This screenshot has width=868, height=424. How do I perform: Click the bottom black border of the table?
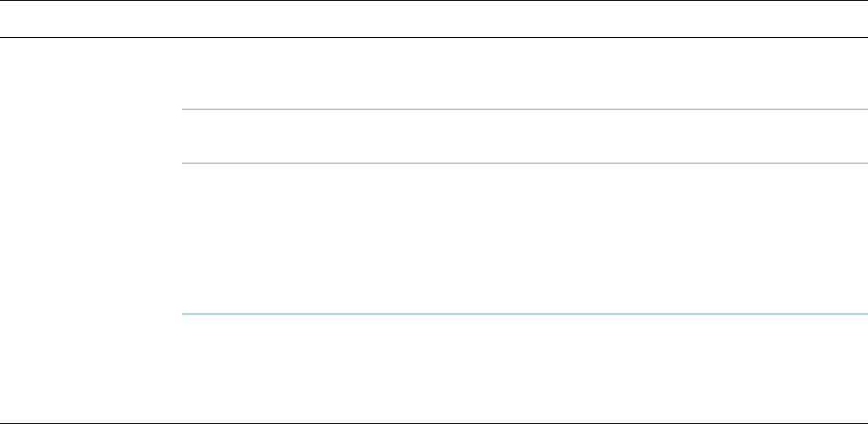(434, 421)
